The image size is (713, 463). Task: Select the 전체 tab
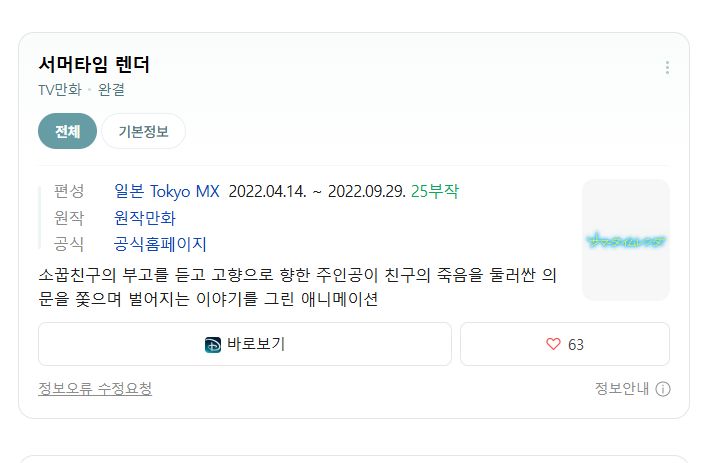pyautogui.click(x=67, y=131)
